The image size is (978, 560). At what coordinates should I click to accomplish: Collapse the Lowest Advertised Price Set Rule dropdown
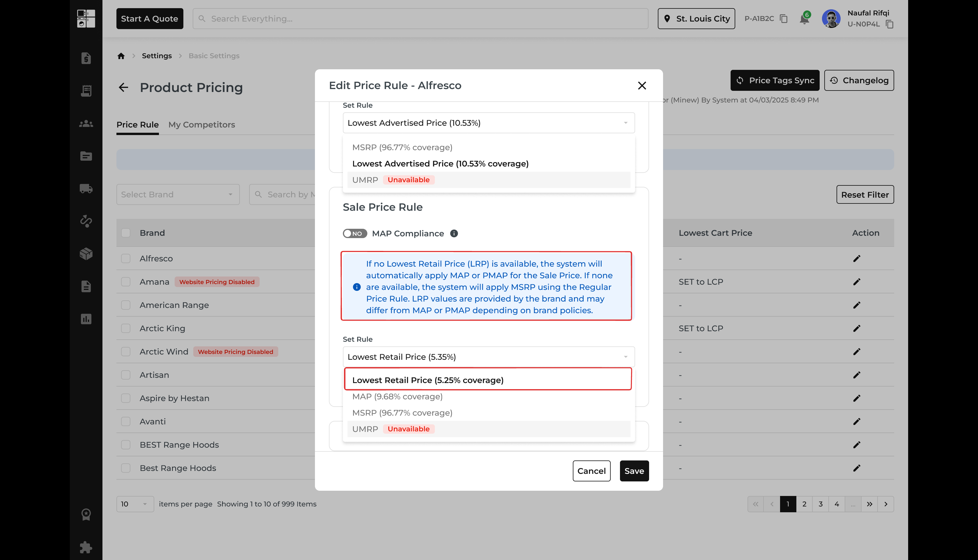(488, 123)
